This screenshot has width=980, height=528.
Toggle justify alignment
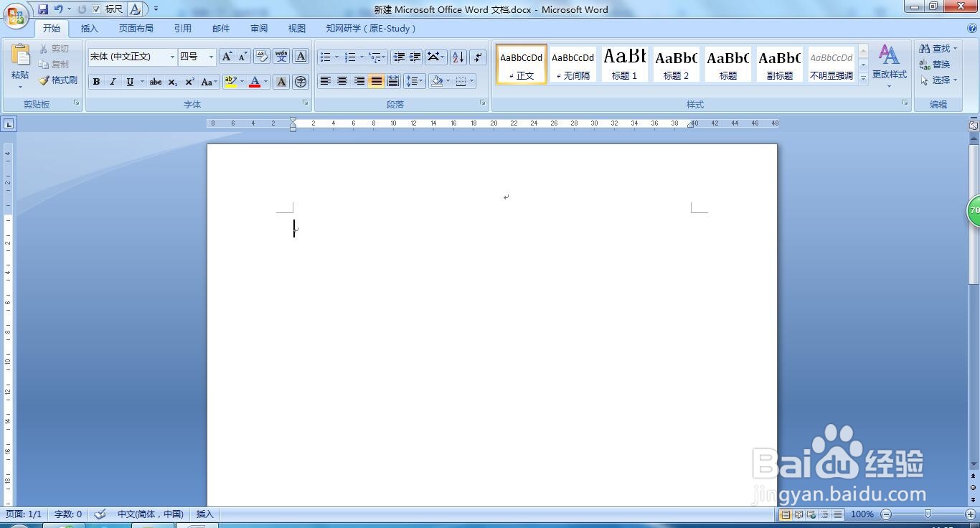[376, 81]
